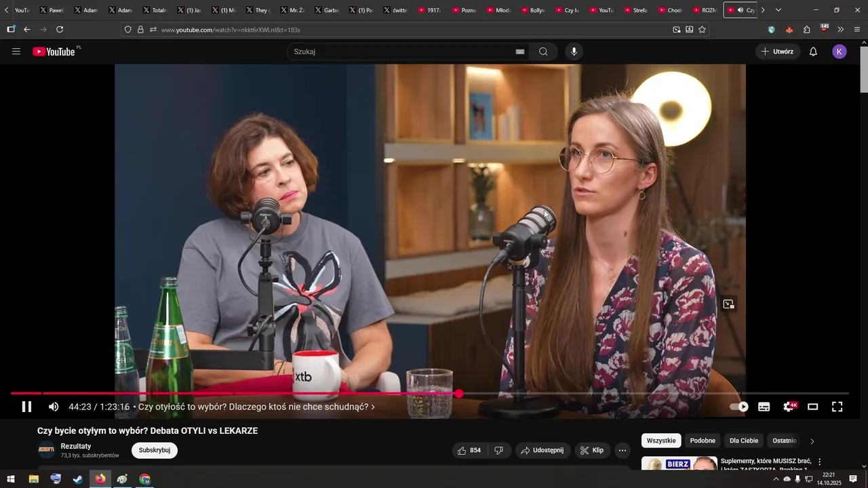Dislike the video
The image size is (868, 488).
499,450
